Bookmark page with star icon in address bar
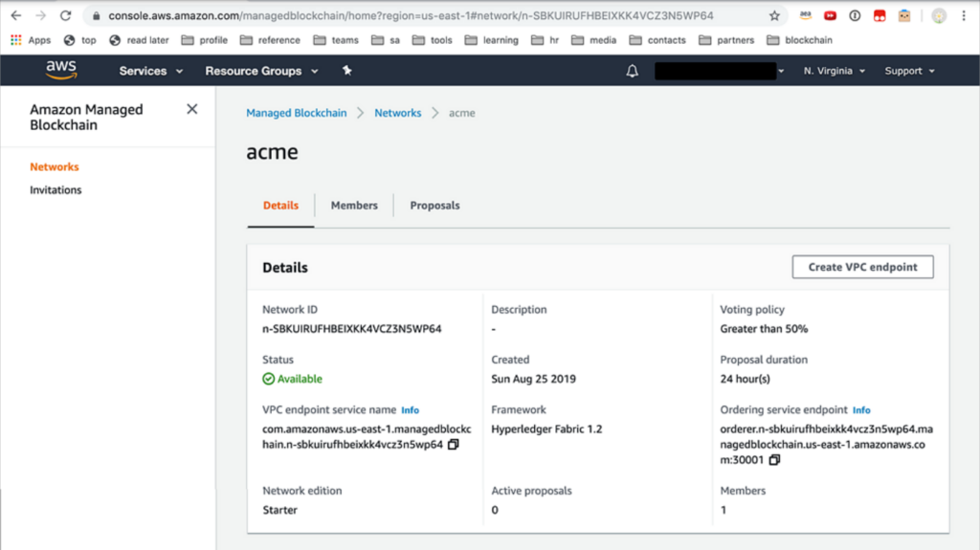 point(774,15)
